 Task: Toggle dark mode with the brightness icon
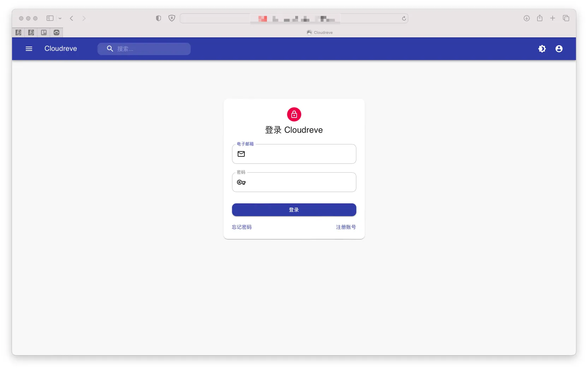(542, 49)
